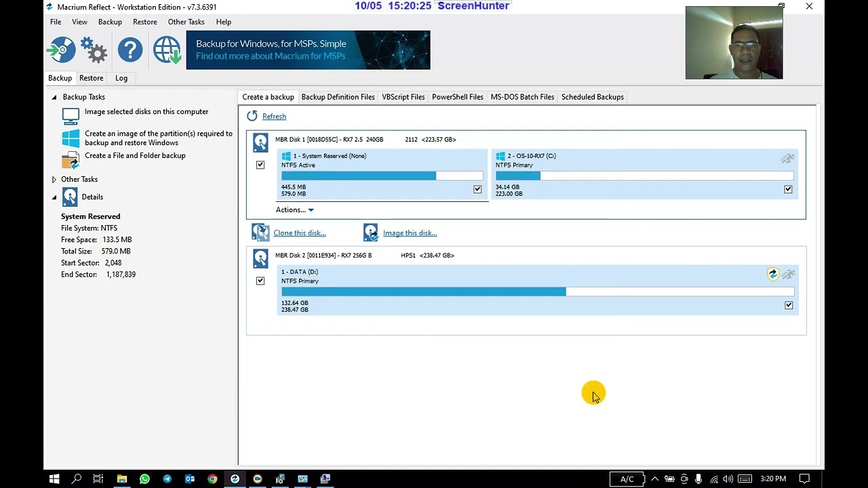Click Image selected disks on this computer

146,112
